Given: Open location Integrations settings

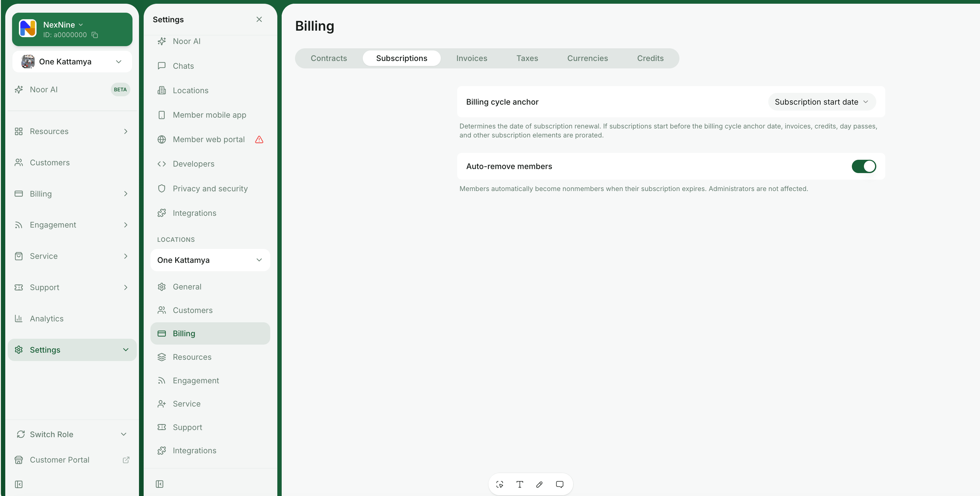Looking at the screenshot, I should (x=210, y=450).
